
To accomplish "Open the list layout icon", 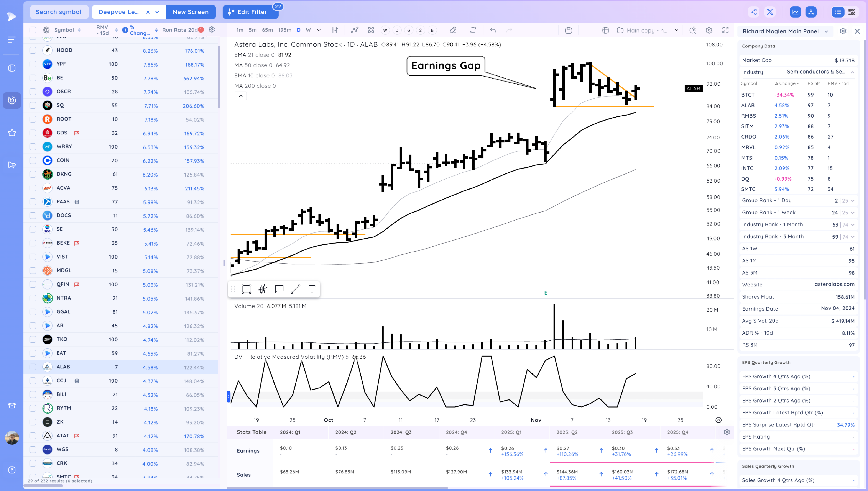I will click(838, 12).
